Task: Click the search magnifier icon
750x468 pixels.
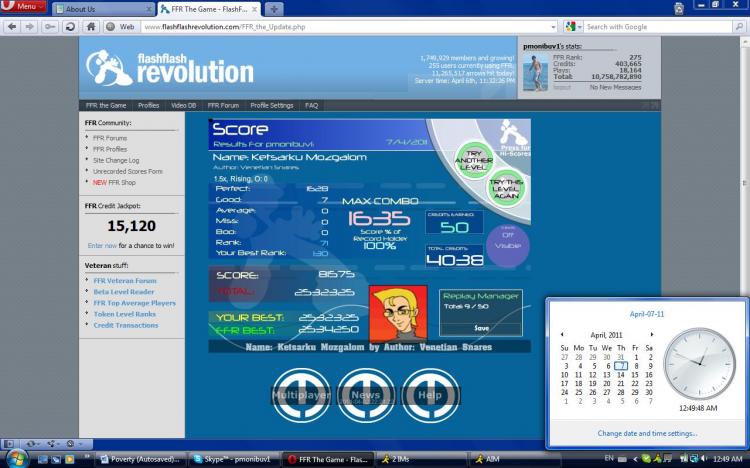Action: (739, 27)
